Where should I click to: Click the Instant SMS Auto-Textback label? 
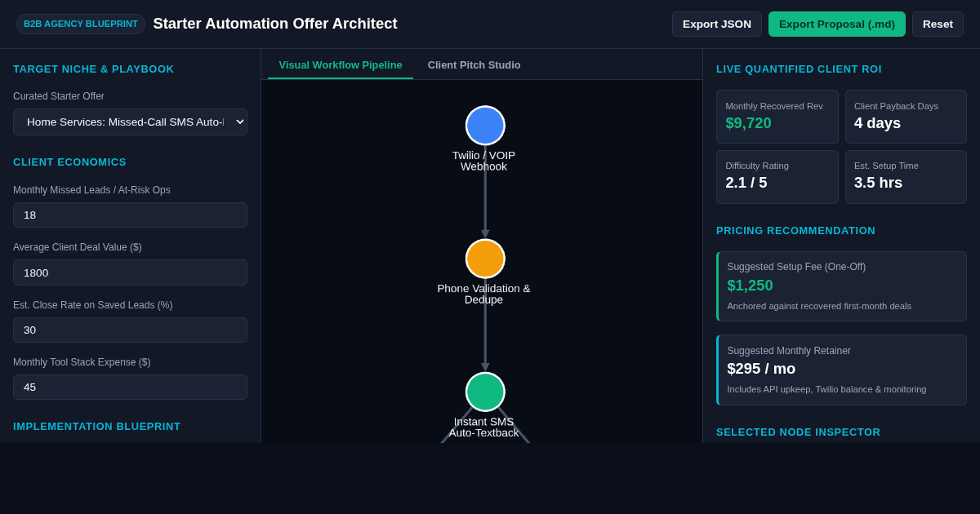click(483, 427)
